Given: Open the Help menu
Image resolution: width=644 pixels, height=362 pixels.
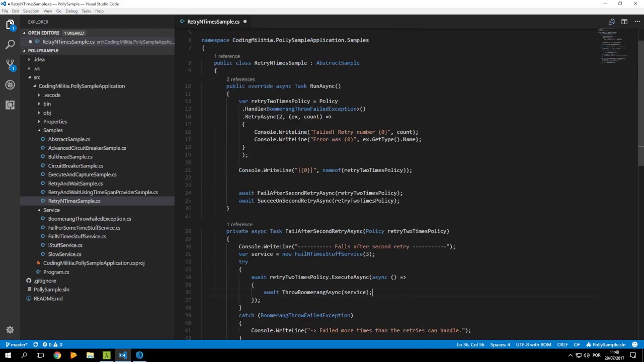Looking at the screenshot, I should pyautogui.click(x=99, y=11).
